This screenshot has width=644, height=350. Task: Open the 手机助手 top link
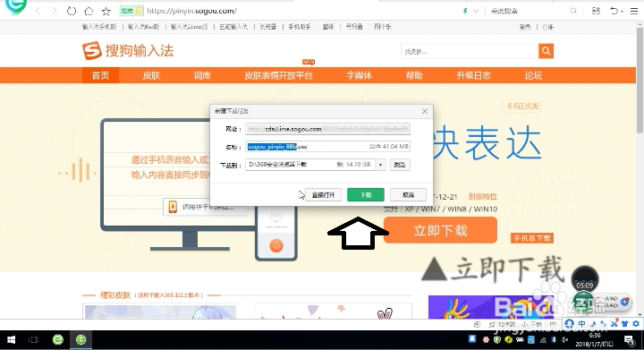[300, 27]
